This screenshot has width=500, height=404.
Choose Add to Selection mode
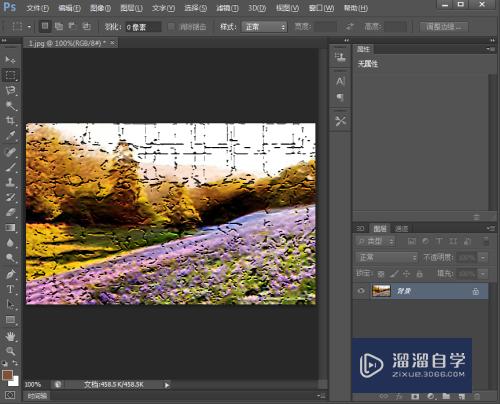[x=59, y=26]
